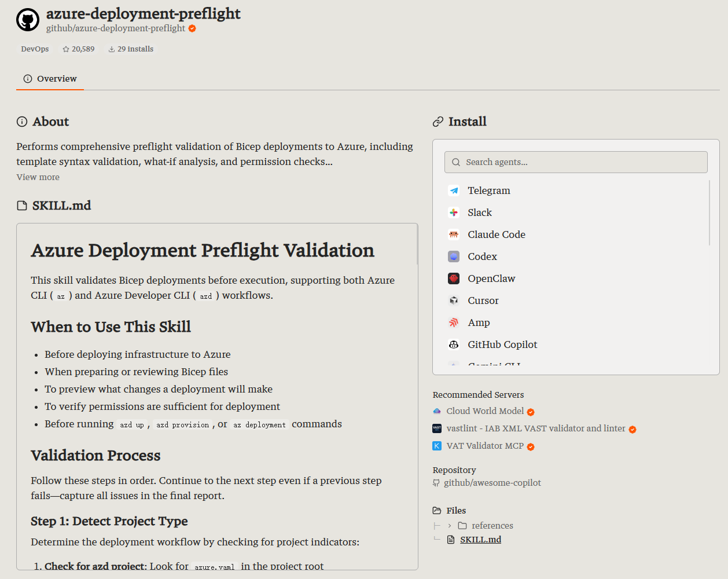728x579 pixels.
Task: Choose Amp in the agents list
Action: (479, 323)
